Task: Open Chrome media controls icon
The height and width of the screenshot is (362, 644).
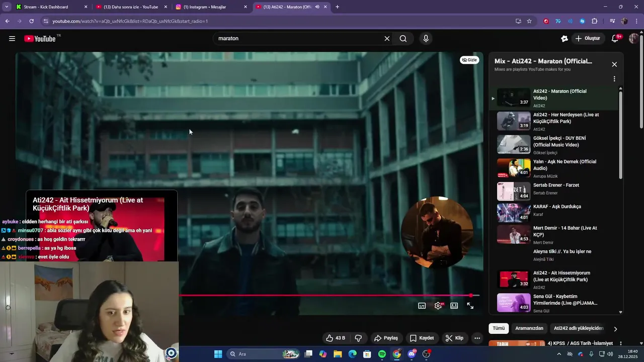Action: pyautogui.click(x=612, y=21)
